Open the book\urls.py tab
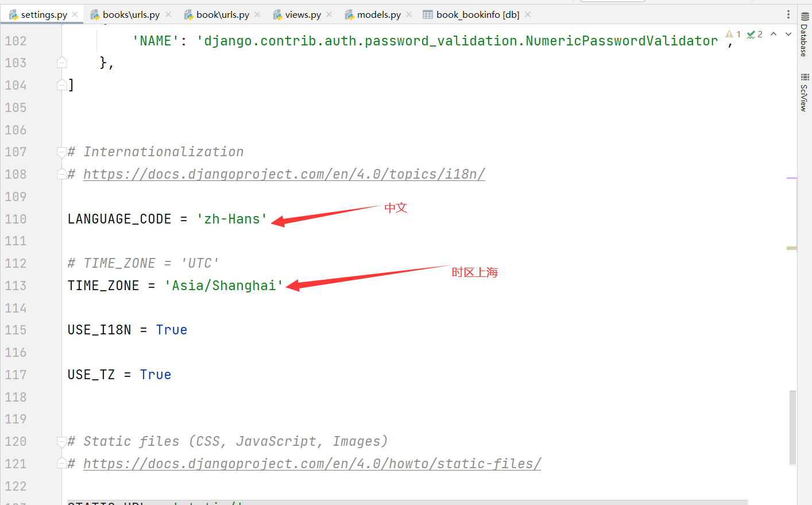This screenshot has width=812, height=505. [x=223, y=15]
